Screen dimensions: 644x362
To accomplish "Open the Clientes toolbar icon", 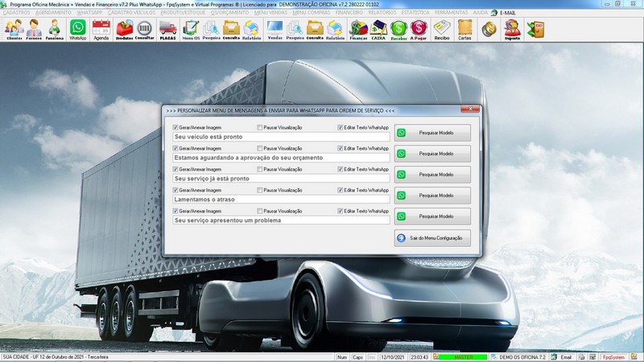I will click(x=14, y=30).
